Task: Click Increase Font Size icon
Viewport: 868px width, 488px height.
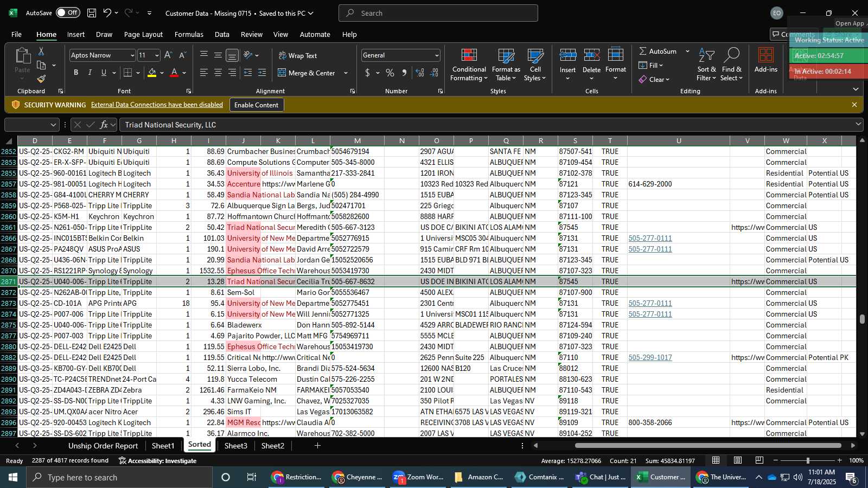Action: (x=168, y=55)
